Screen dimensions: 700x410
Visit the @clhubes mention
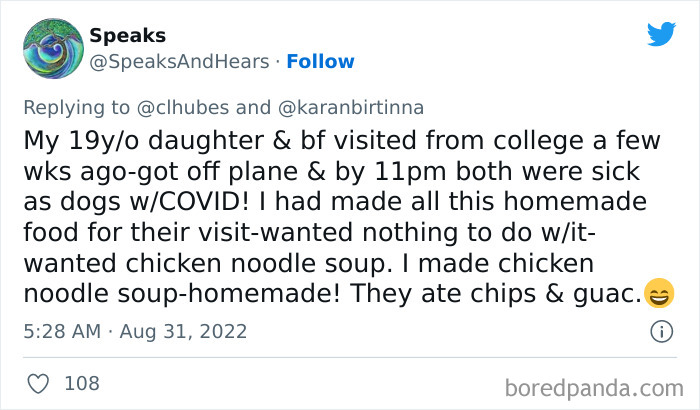coord(183,108)
